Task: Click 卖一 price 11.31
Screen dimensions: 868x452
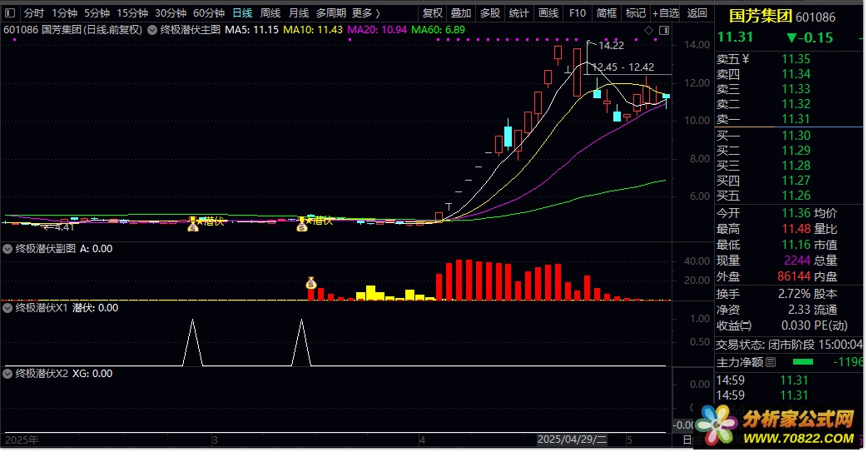Action: tap(796, 119)
